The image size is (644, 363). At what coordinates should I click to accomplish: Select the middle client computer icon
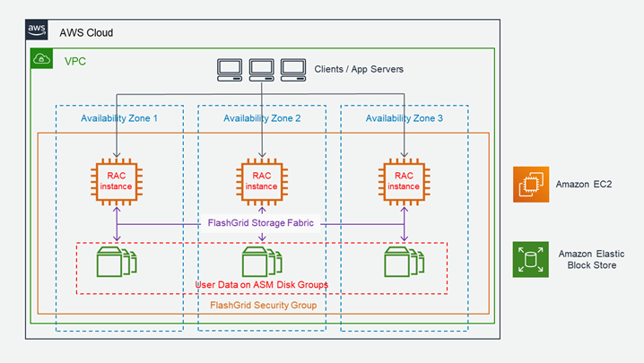coord(262,70)
